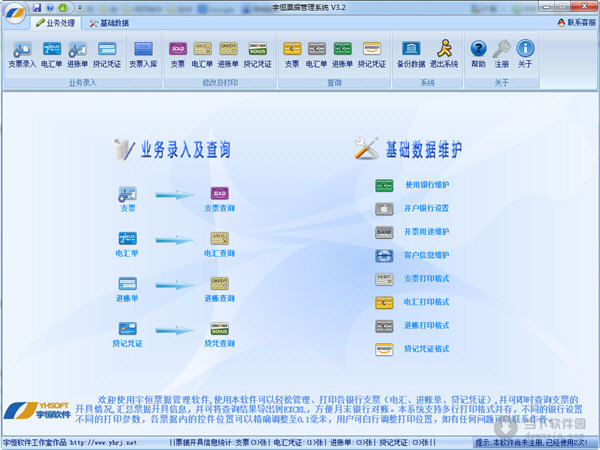600x450 pixels.
Task: Open 贷记凭证 in the 业务录入 ribbon group
Action: [x=107, y=55]
